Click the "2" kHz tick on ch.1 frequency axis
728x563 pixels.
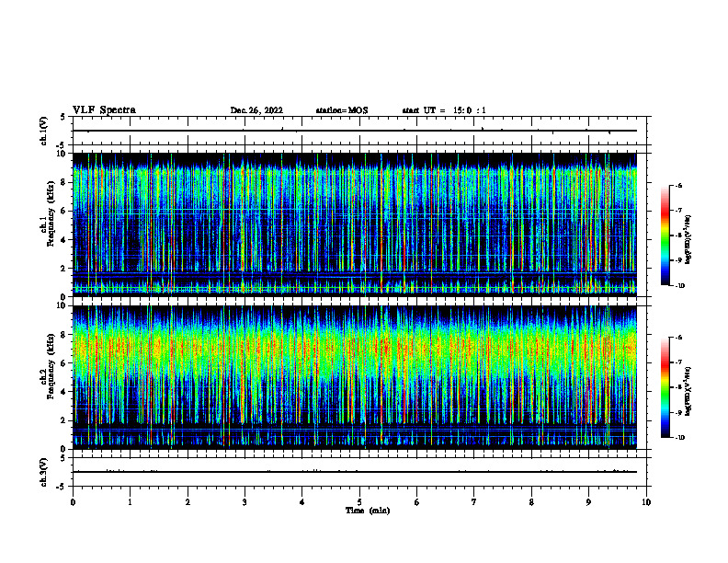64,269
